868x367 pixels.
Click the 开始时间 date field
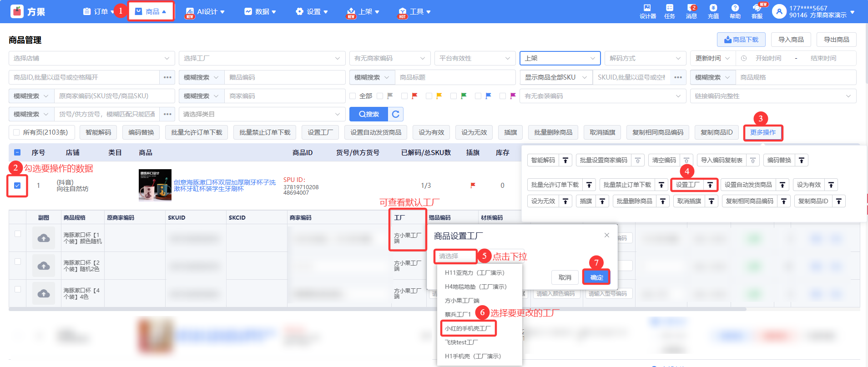coord(769,58)
